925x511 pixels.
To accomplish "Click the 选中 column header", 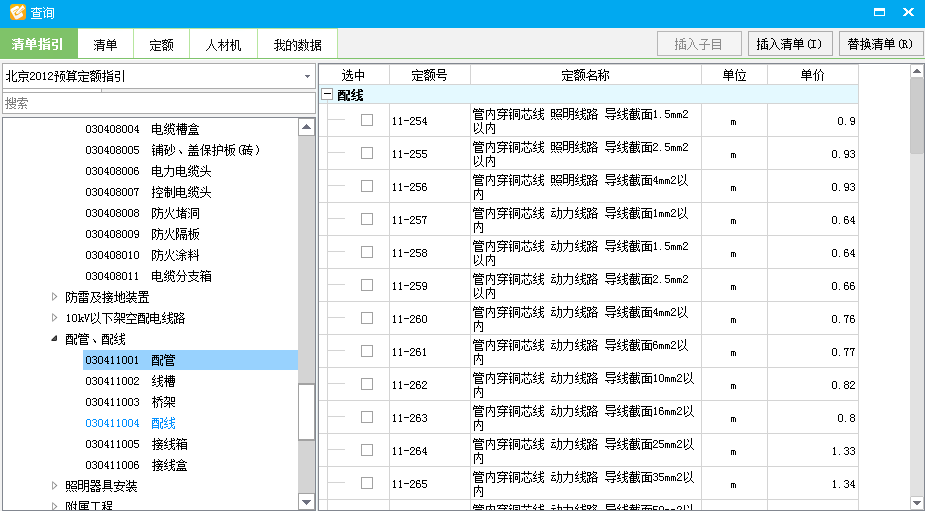I will 353,75.
